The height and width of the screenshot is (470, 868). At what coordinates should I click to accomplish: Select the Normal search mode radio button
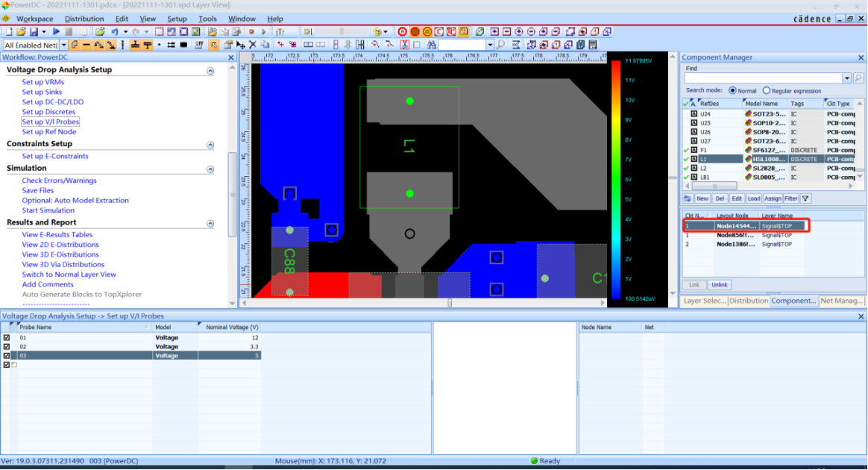click(732, 90)
